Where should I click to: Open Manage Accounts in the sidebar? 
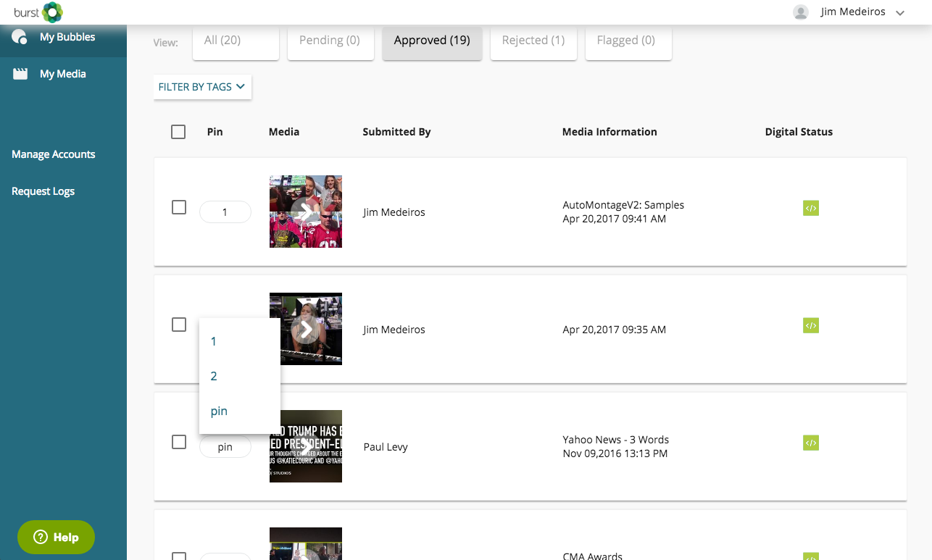[54, 154]
